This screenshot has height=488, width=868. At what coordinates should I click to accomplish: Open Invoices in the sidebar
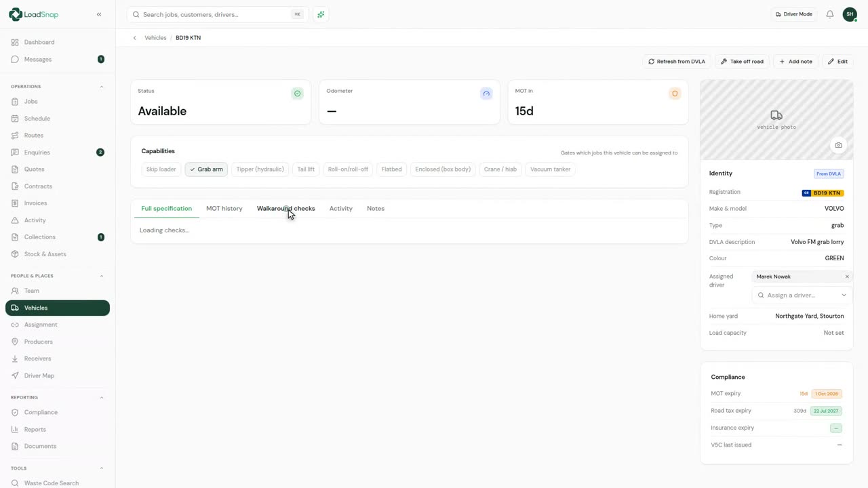(x=58, y=203)
